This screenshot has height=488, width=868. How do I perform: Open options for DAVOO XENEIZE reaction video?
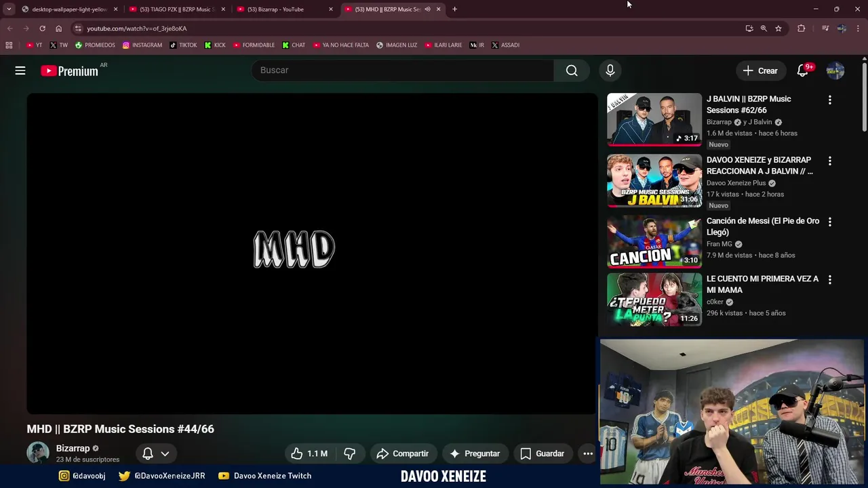(829, 161)
